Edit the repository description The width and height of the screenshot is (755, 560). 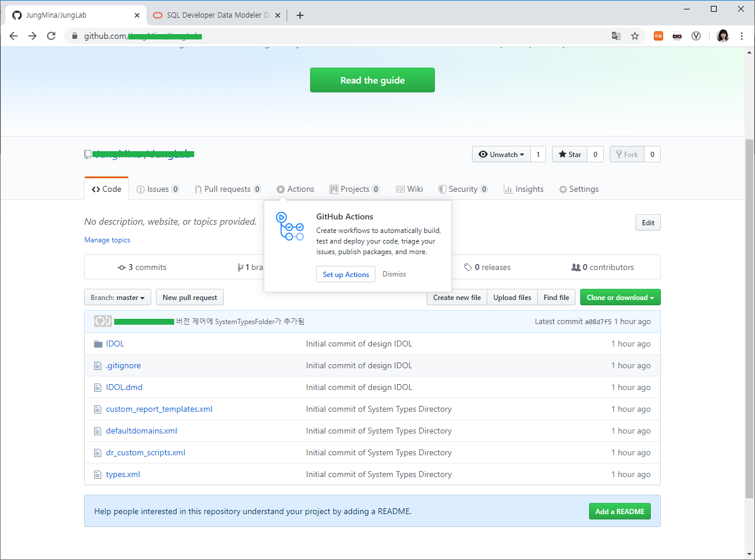tap(648, 223)
